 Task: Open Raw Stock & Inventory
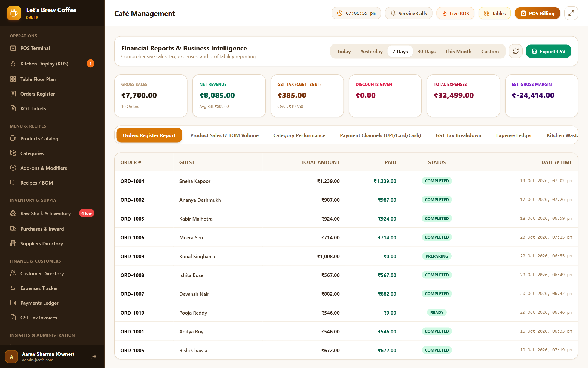52,213
